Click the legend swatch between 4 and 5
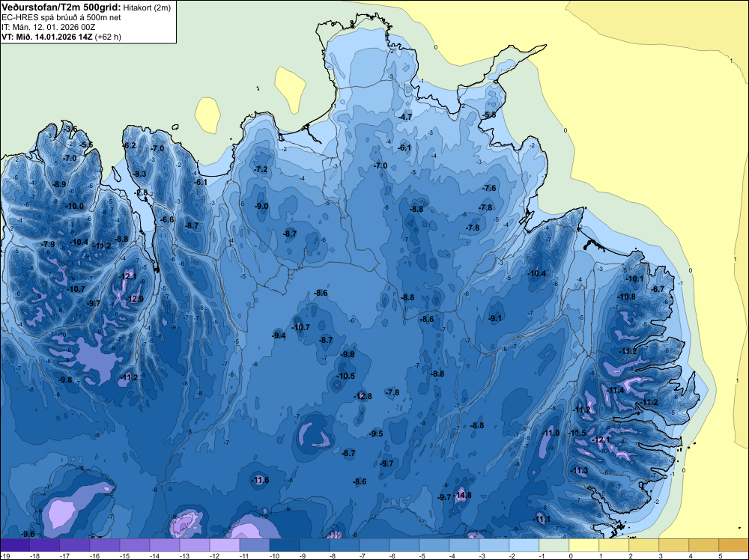The width and height of the screenshot is (749, 560). click(703, 545)
